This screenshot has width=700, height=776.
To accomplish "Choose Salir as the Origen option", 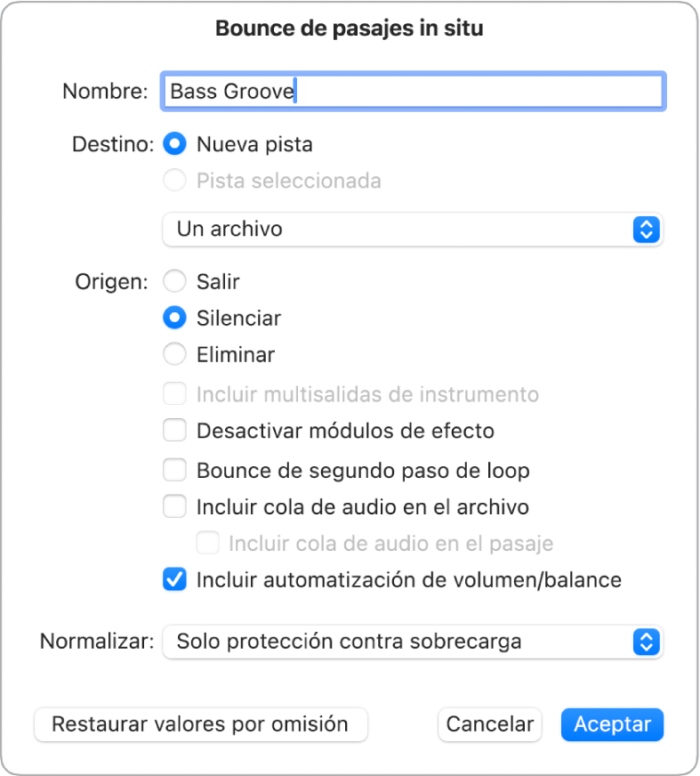I will click(x=175, y=282).
